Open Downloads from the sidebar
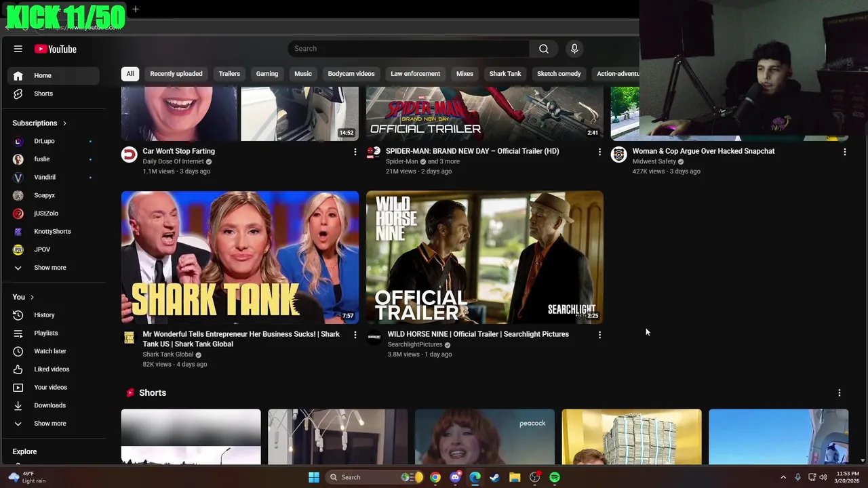Screen dimensions: 868x488 [53, 405]
